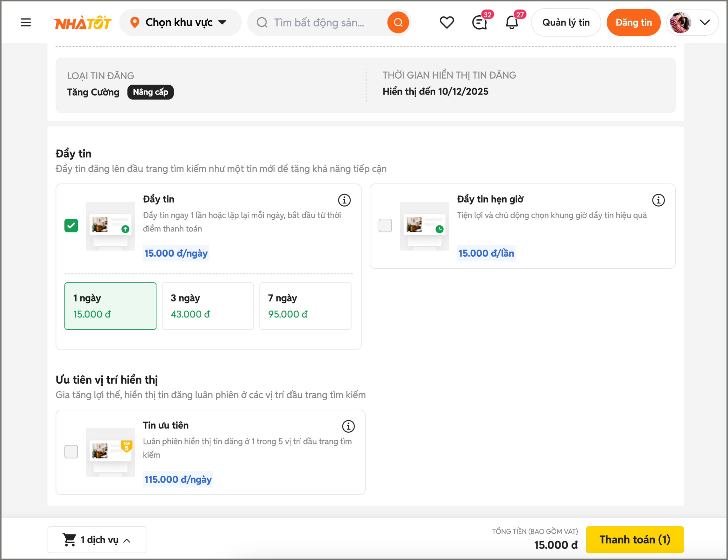
Task: Enable Tin ưu tiên checkbox
Action: coord(71,452)
